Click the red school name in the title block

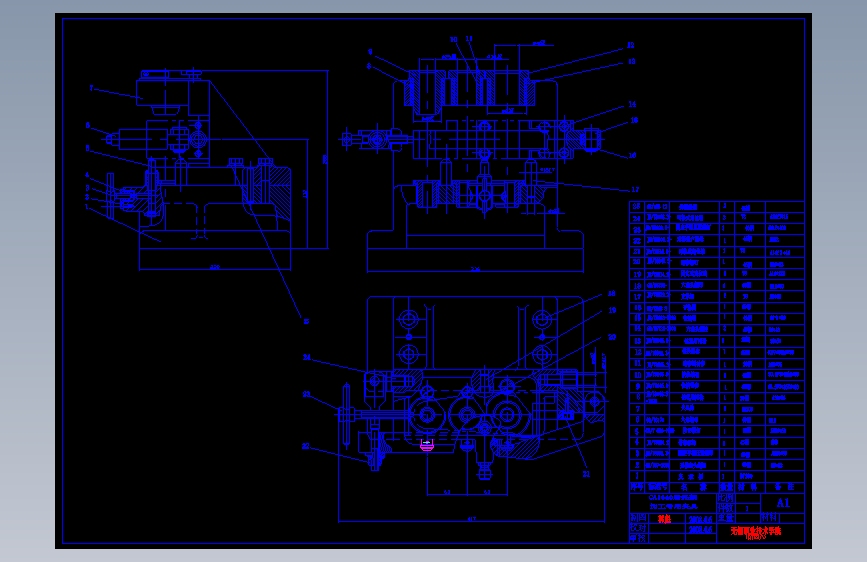pyautogui.click(x=755, y=531)
